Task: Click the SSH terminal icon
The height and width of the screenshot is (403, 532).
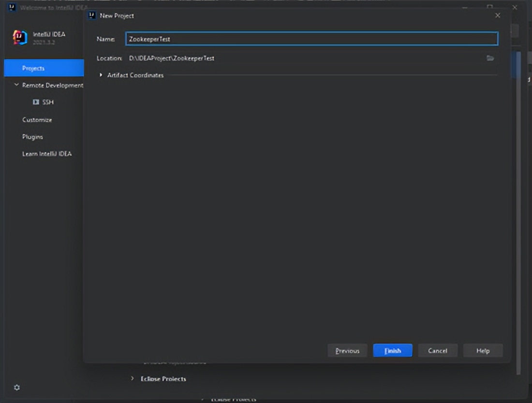Action: (x=36, y=102)
